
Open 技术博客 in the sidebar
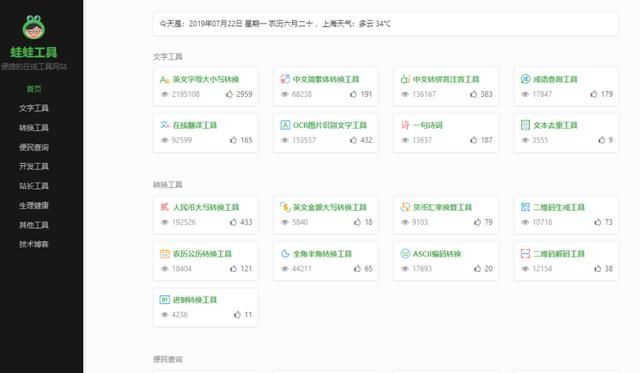pos(34,244)
